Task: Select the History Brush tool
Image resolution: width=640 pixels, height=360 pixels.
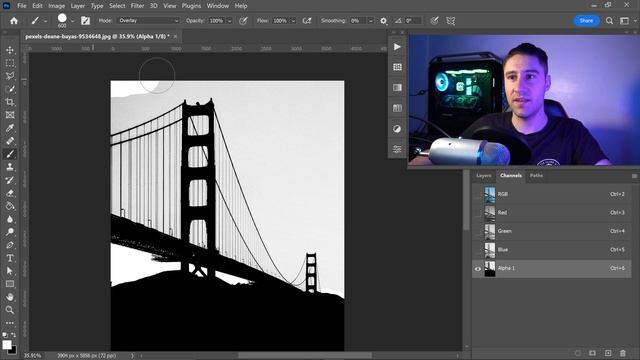Action: [10, 180]
